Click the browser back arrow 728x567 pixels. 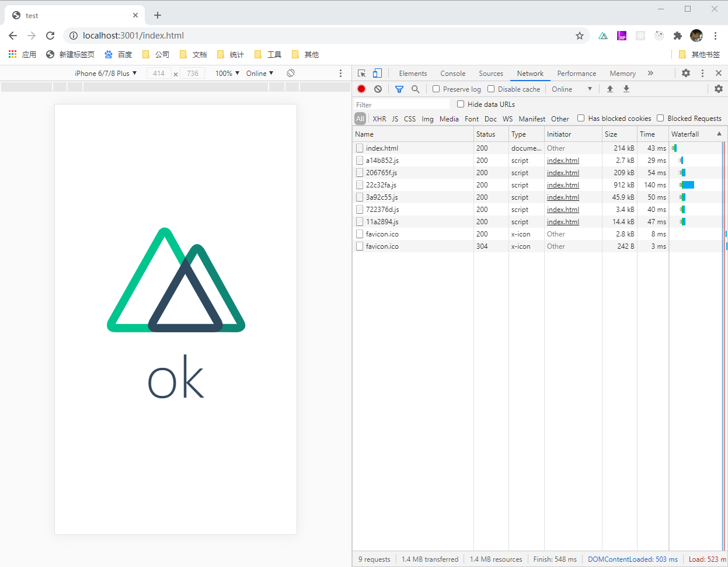click(13, 36)
